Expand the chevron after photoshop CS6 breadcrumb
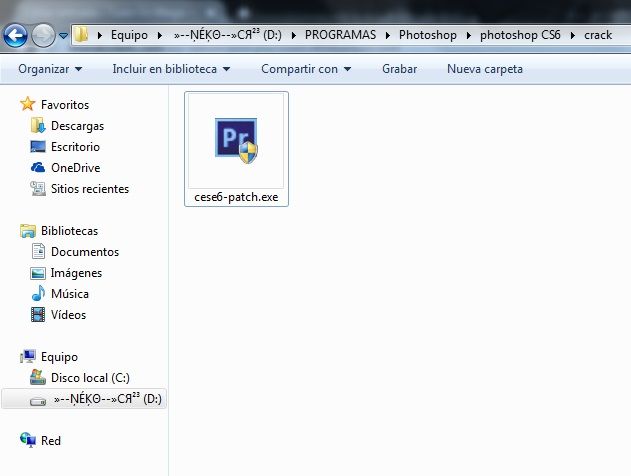 click(573, 35)
